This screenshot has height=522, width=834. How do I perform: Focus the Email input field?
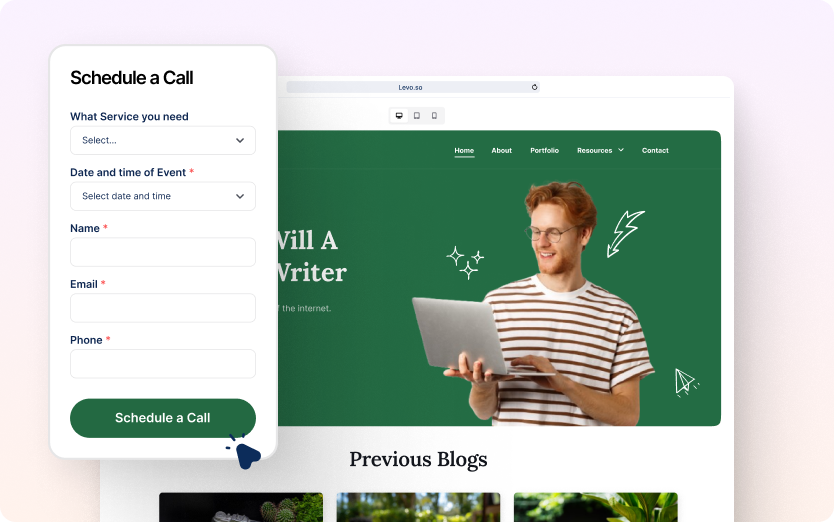[x=163, y=308]
